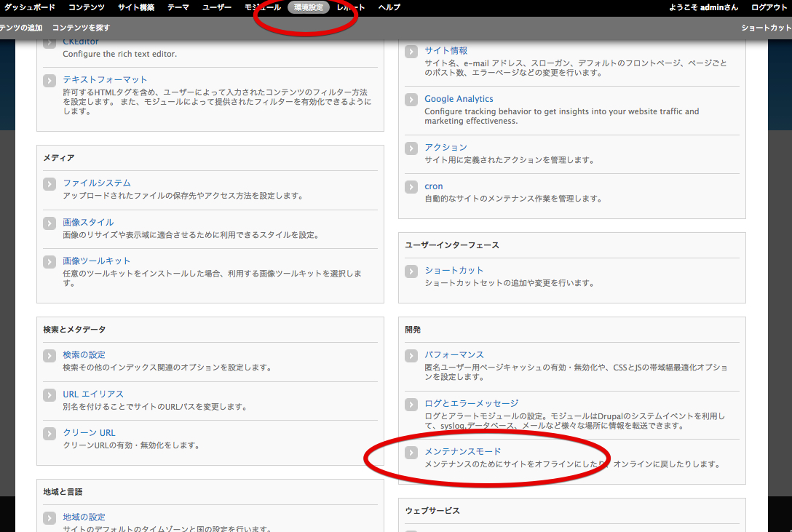Click arrow icon next to クリーン URL

point(49,434)
